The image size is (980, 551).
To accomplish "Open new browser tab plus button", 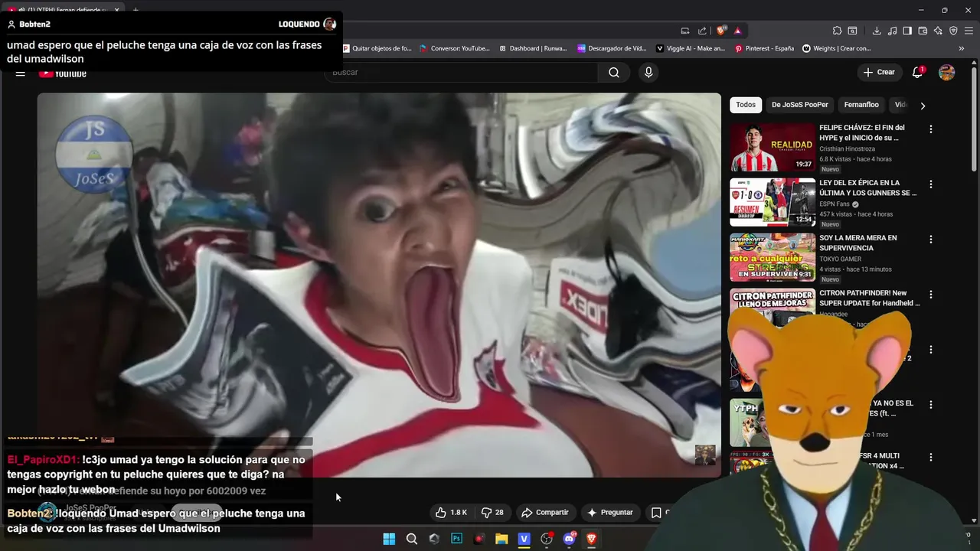I will [x=136, y=10].
